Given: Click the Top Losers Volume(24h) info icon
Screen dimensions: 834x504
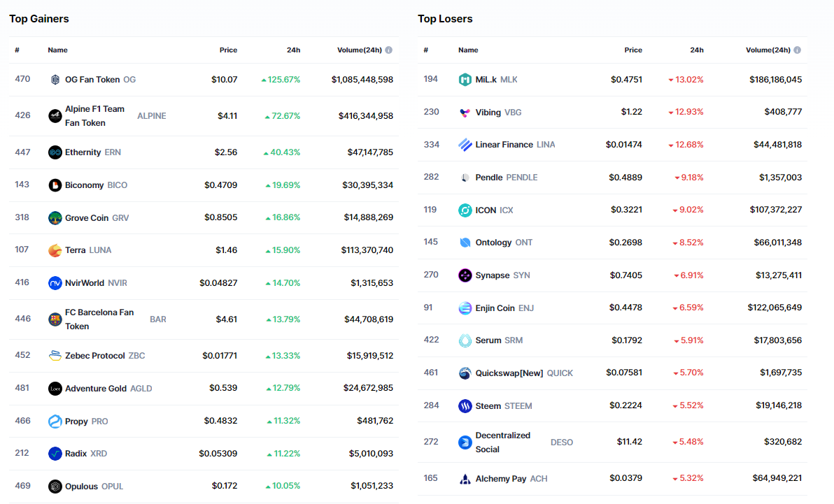Looking at the screenshot, I should coord(797,50).
